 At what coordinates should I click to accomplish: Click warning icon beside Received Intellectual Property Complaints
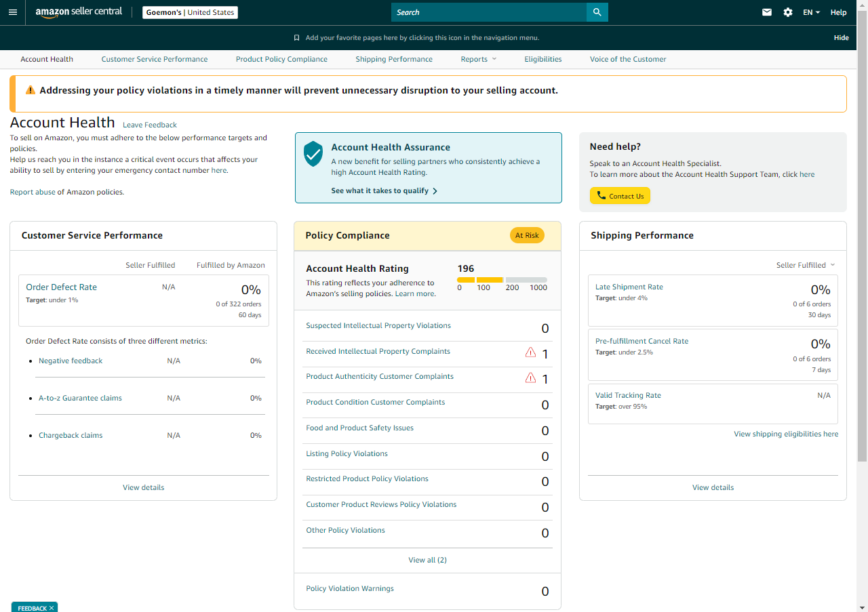[x=531, y=352]
